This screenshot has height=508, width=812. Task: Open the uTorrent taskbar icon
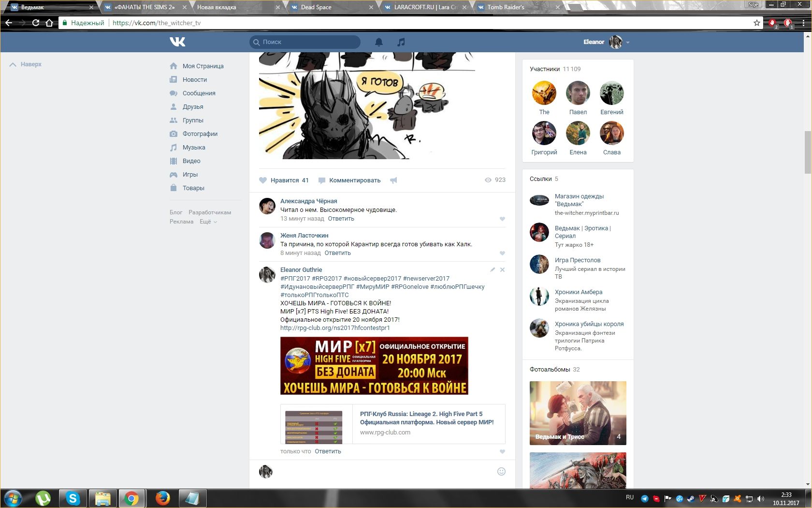point(43,498)
